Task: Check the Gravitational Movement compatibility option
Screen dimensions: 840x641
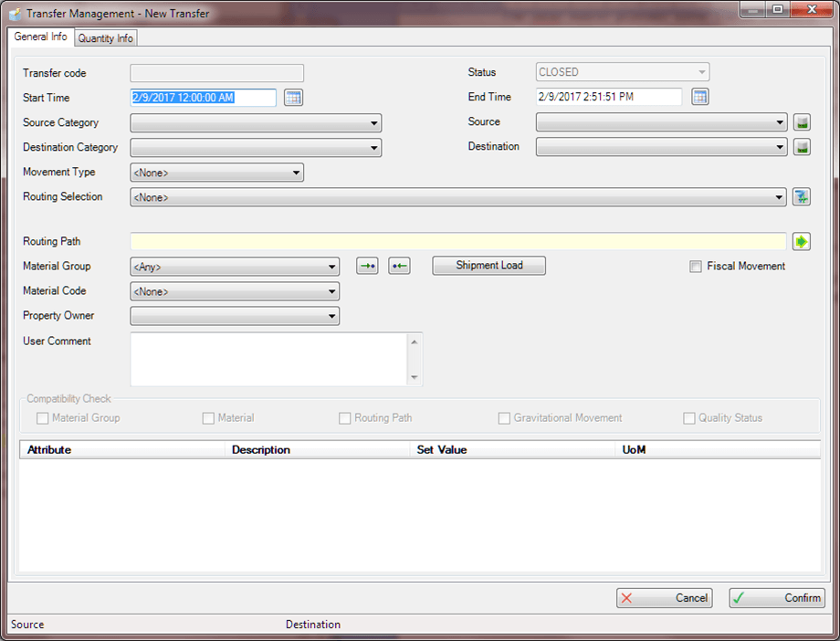Action: [x=504, y=417]
